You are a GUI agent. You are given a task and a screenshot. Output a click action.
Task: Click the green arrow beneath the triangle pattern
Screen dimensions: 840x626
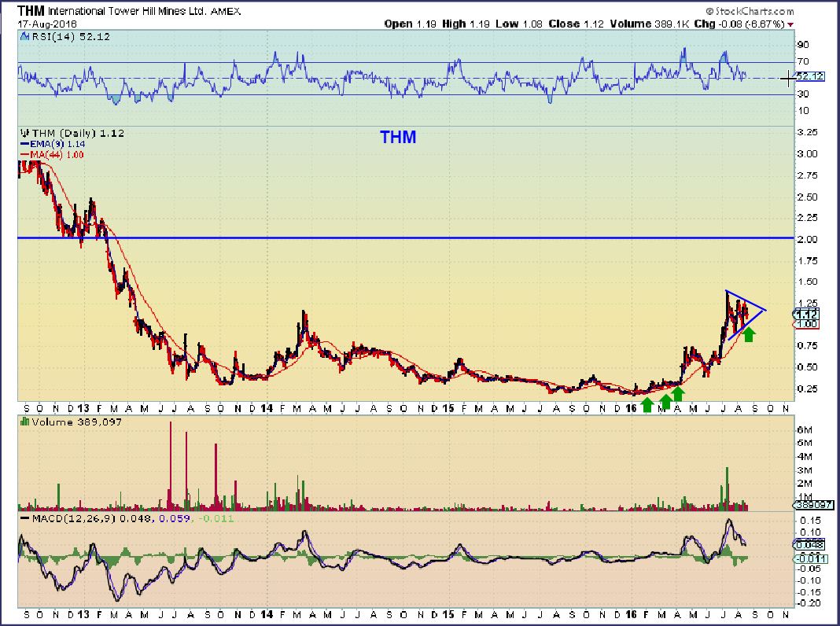[749, 334]
